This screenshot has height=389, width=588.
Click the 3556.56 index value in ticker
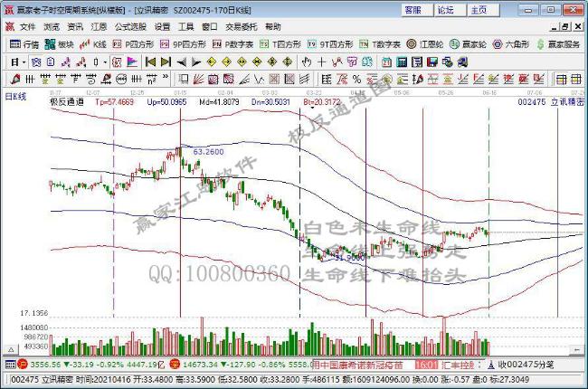pyautogui.click(x=45, y=365)
